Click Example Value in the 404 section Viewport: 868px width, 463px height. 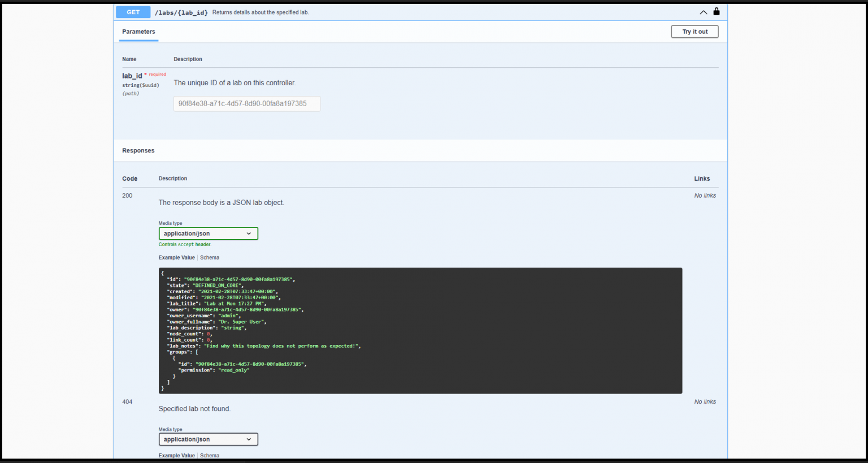click(x=176, y=455)
